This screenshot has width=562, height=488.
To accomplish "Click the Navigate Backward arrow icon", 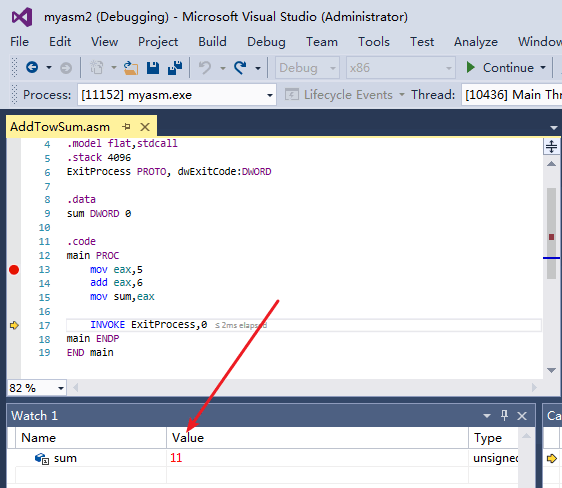I will [32, 67].
